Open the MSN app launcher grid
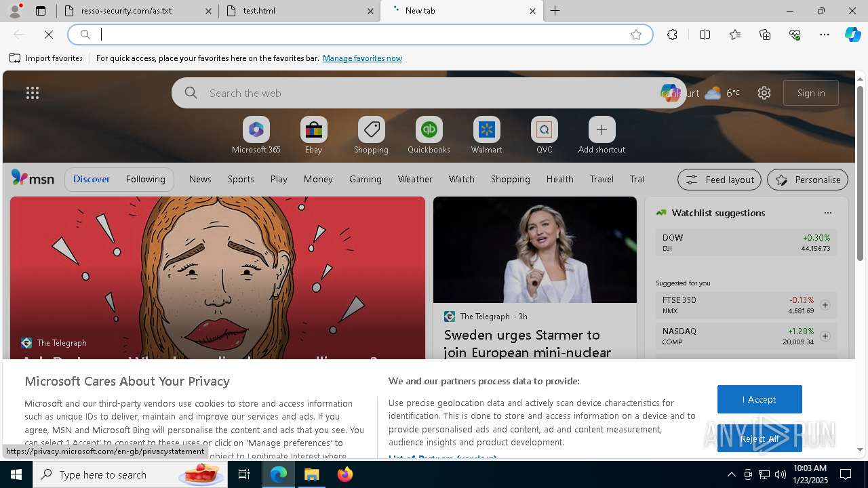This screenshot has width=868, height=488. click(x=32, y=93)
